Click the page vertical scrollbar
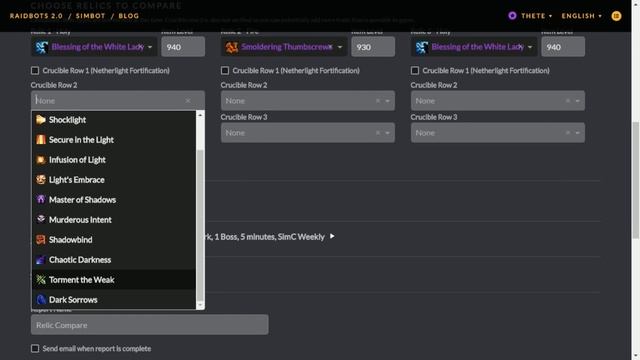Image resolution: width=640 pixels, height=360 pixels. [x=636, y=180]
